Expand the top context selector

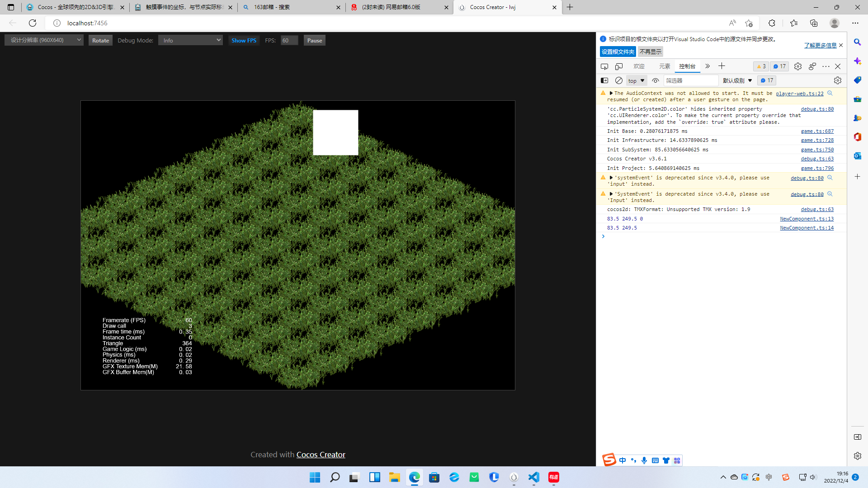636,80
